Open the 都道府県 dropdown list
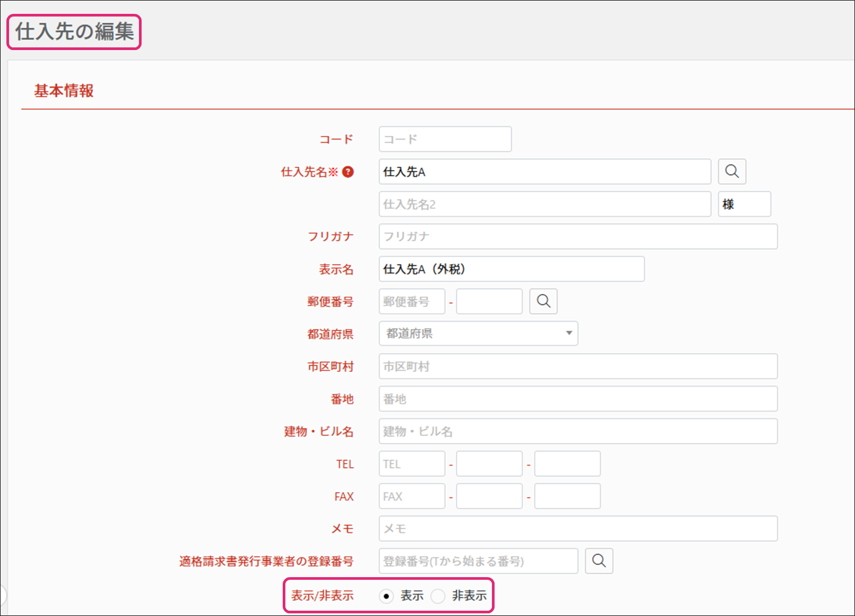 [x=478, y=333]
